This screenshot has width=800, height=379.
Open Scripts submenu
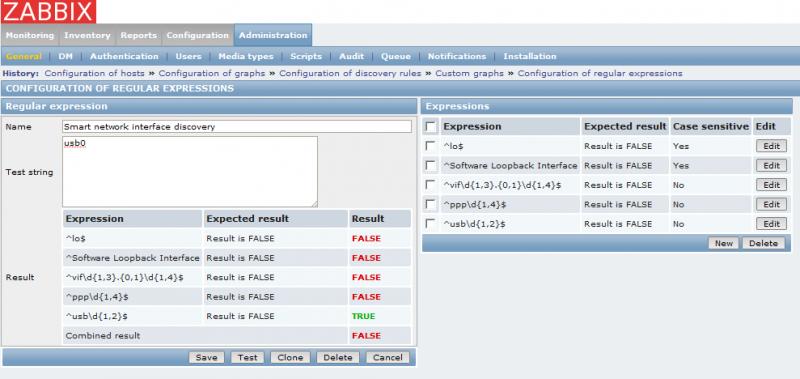pos(306,56)
